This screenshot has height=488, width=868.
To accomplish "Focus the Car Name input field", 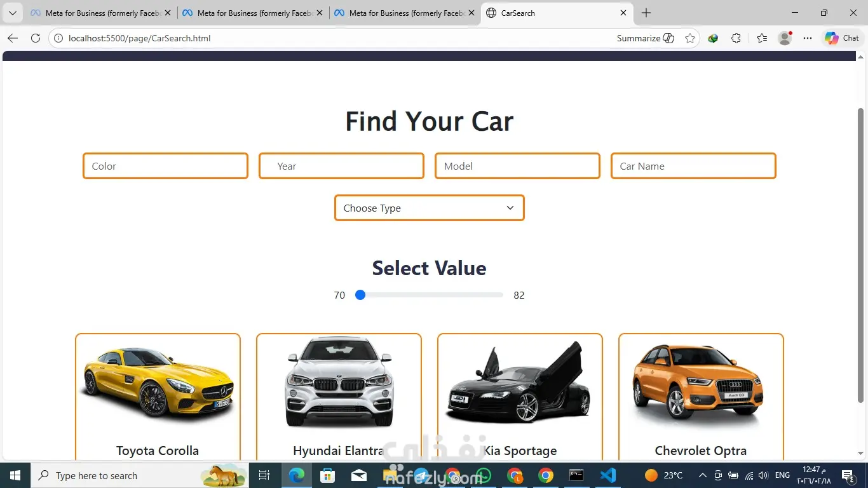I will coord(693,166).
